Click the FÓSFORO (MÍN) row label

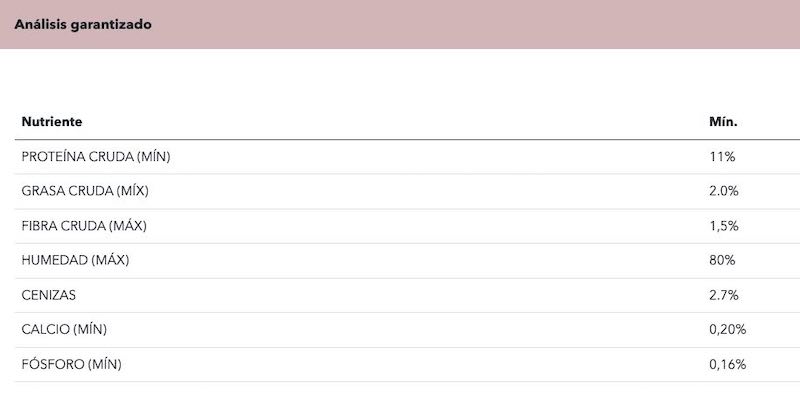click(71, 364)
